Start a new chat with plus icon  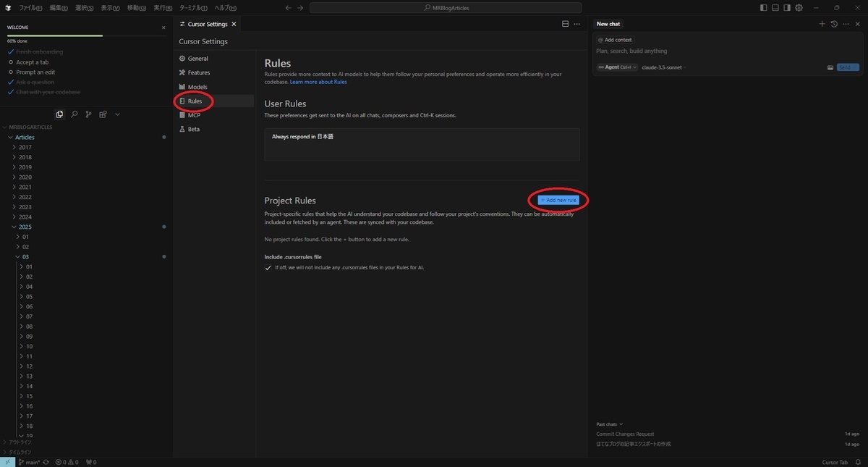(822, 24)
